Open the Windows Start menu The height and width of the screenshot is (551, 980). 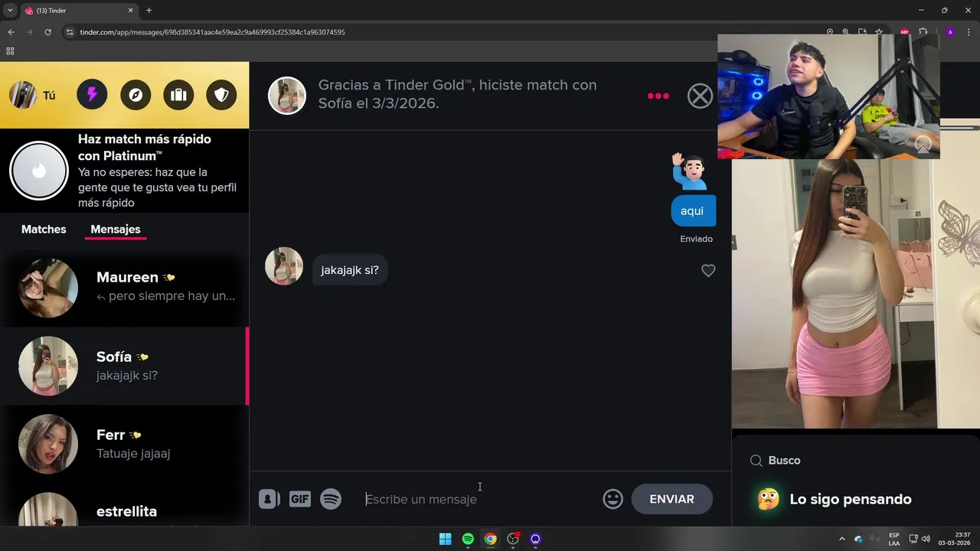(445, 539)
